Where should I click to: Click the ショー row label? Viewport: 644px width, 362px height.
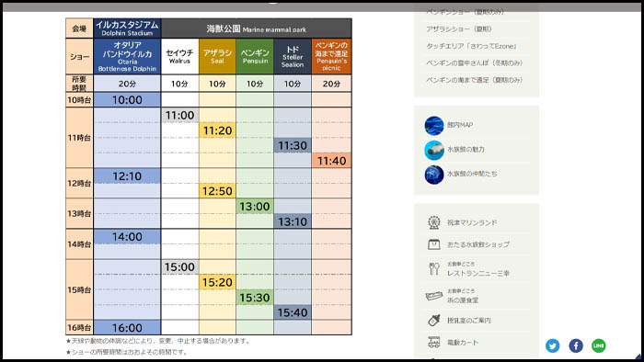pyautogui.click(x=79, y=57)
